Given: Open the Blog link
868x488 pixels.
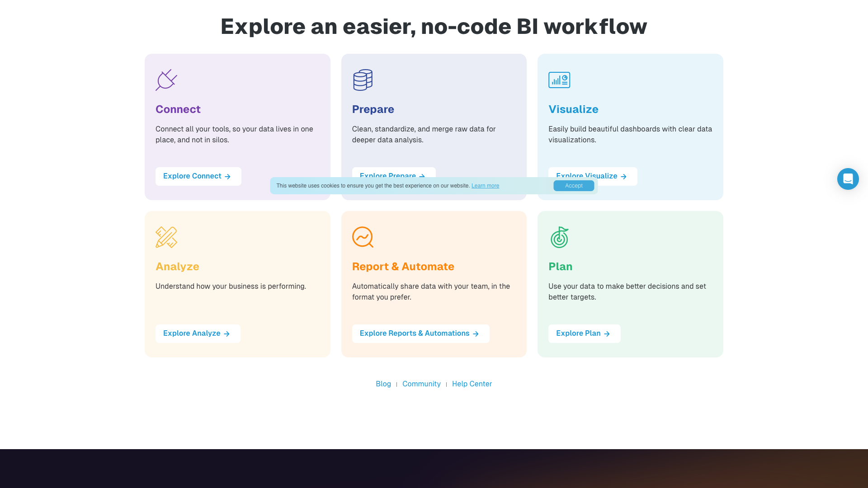Looking at the screenshot, I should pos(383,384).
